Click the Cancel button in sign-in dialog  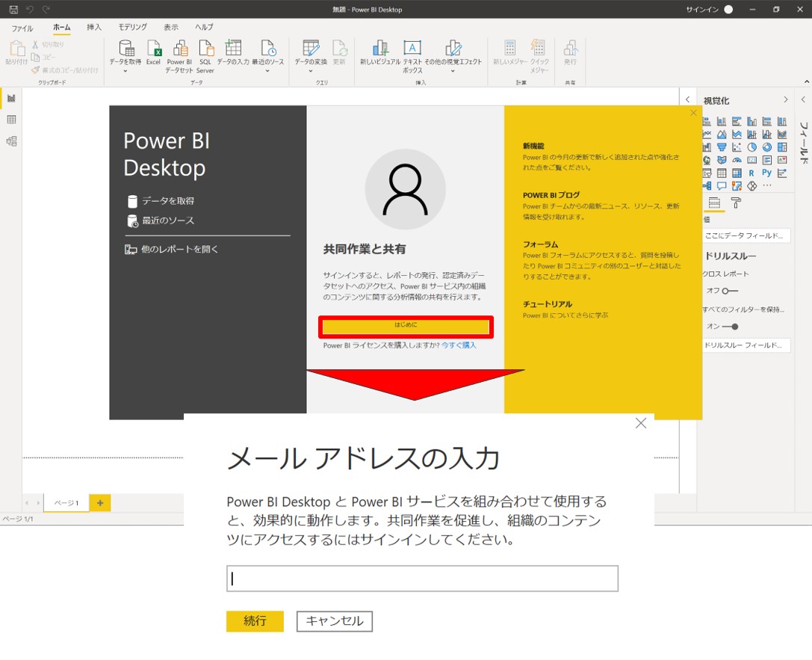[x=334, y=621]
